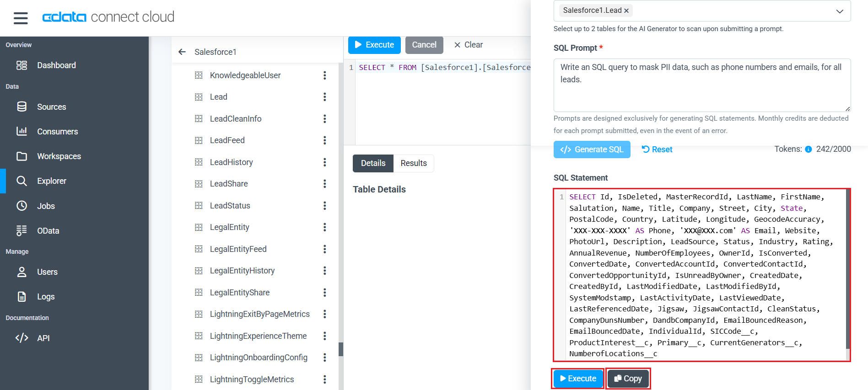Expand the table selection dropdown

point(839,11)
